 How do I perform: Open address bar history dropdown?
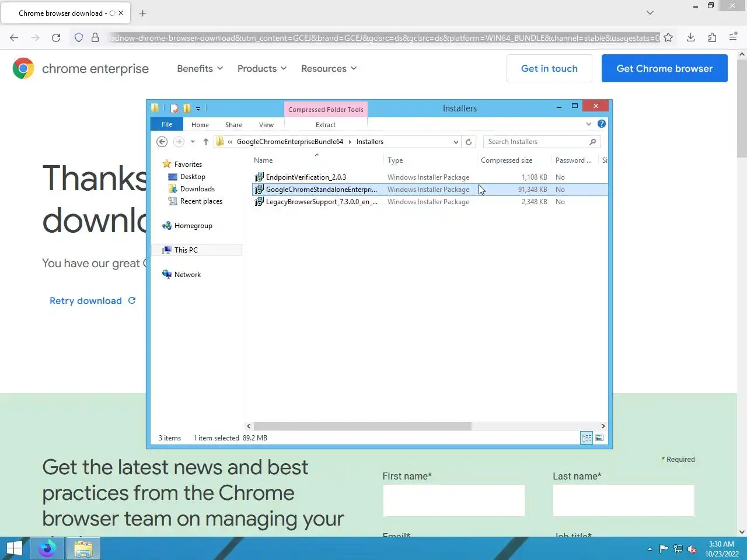click(456, 142)
